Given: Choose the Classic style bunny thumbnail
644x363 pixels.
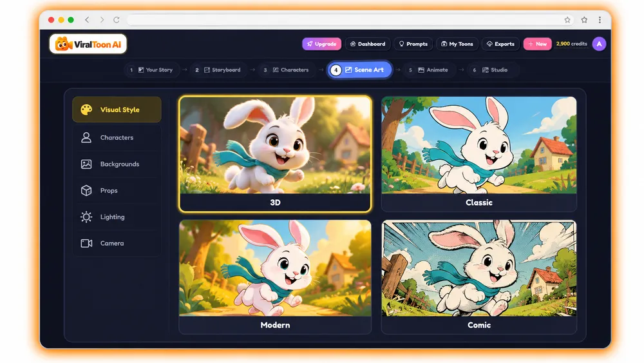Looking at the screenshot, I should pos(479,146).
